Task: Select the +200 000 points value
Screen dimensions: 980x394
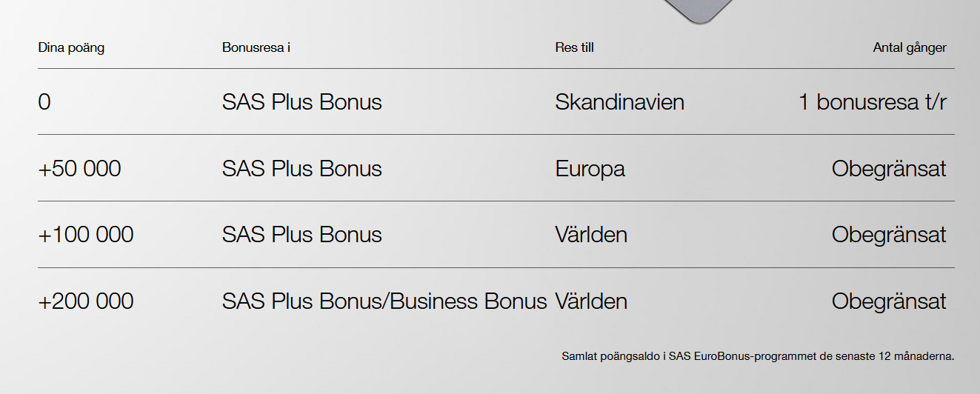Action: (86, 302)
